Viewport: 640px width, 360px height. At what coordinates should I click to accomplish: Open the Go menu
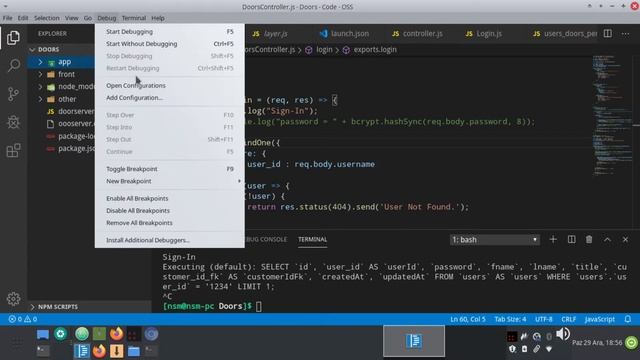click(88, 18)
